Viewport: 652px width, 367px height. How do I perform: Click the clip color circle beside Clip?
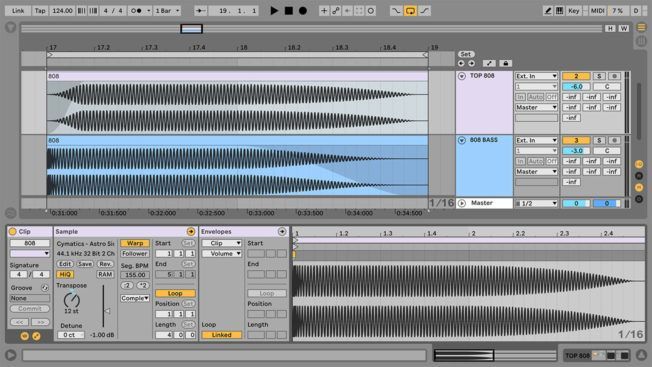[12, 232]
